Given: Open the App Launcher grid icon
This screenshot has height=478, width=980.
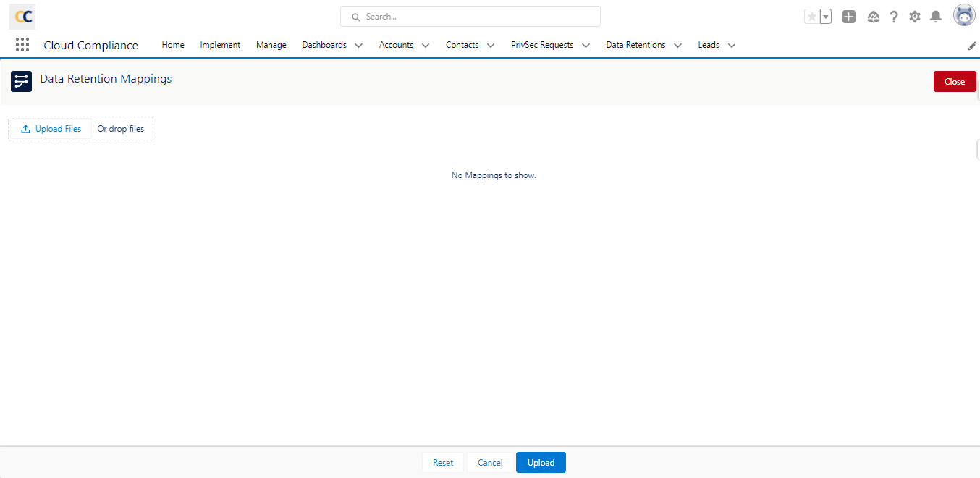Looking at the screenshot, I should click(22, 45).
